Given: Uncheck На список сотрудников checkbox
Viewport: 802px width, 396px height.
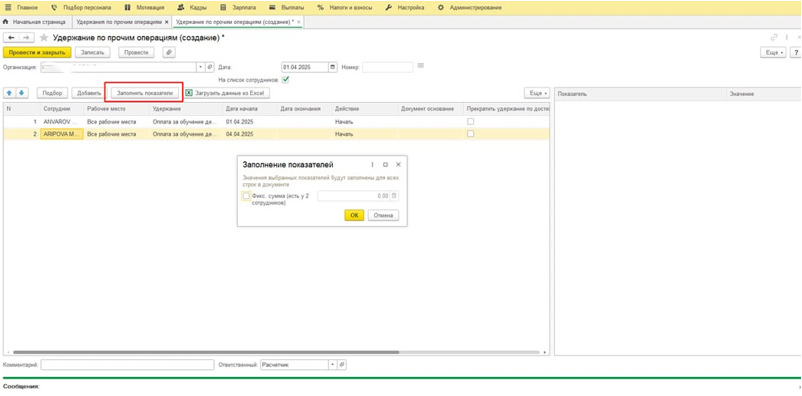Looking at the screenshot, I should (x=286, y=80).
